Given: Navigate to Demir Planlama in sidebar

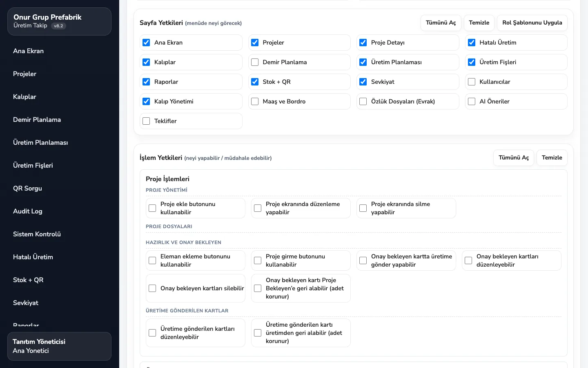Looking at the screenshot, I should pos(60,120).
